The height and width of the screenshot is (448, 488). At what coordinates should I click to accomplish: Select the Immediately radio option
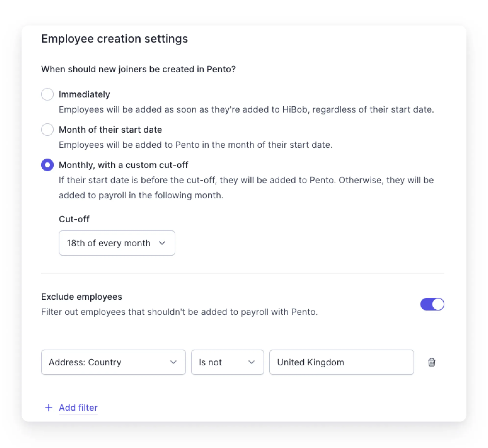point(47,94)
